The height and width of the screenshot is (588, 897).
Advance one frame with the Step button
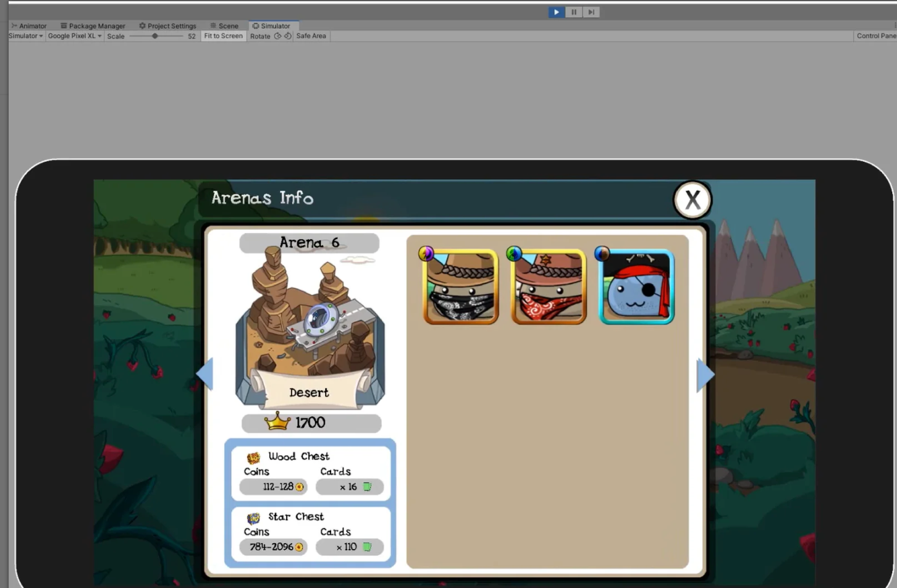pyautogui.click(x=591, y=12)
